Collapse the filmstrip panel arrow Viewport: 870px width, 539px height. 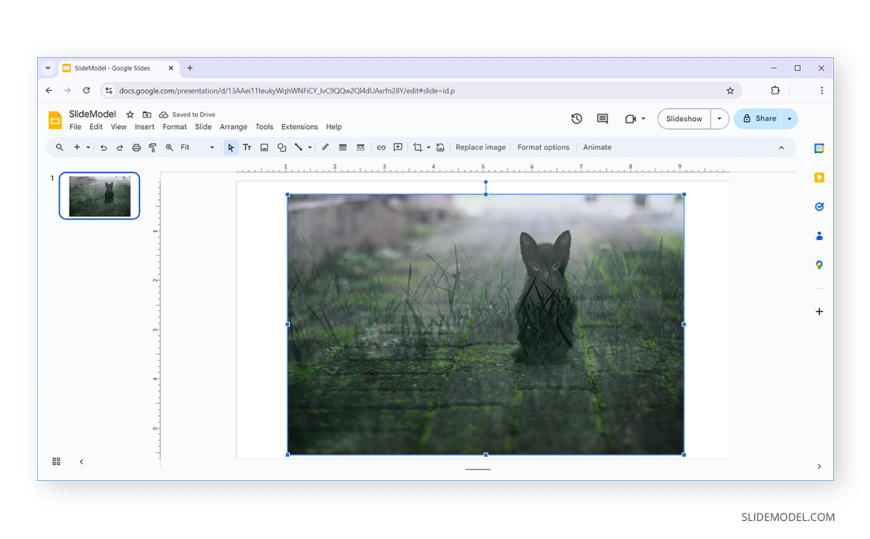[82, 461]
